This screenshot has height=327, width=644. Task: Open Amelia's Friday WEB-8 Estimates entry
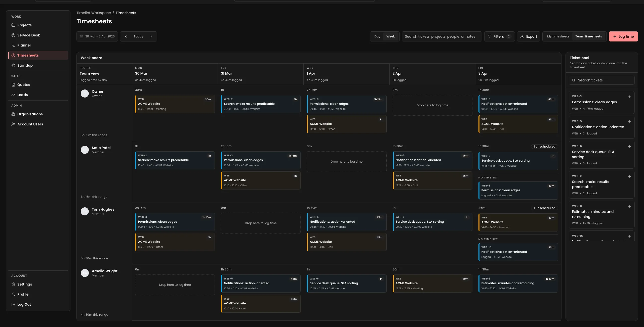(x=518, y=284)
